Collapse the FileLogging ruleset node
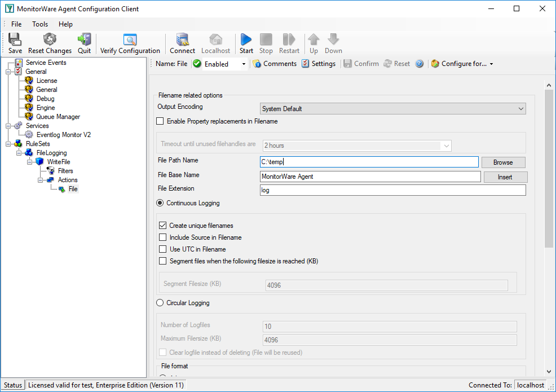This screenshot has height=392, width=556. (x=19, y=153)
